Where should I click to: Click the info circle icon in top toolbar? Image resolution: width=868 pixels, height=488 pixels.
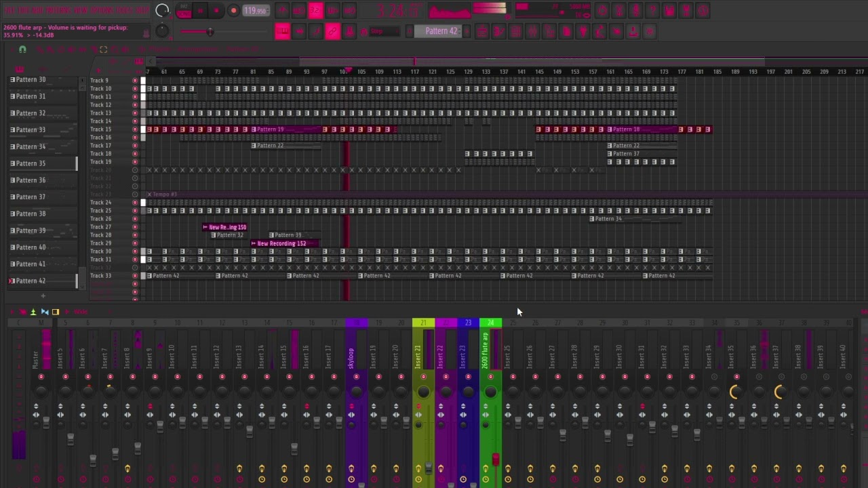pyautogui.click(x=703, y=10)
